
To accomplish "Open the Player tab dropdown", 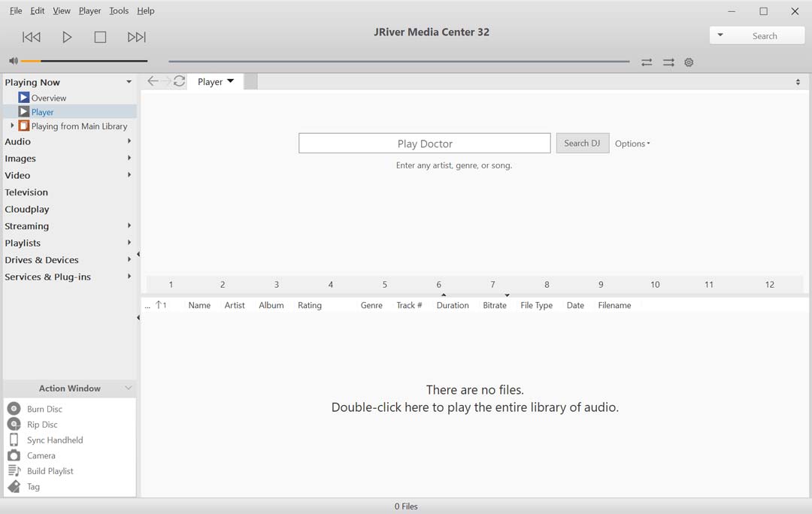I will (x=231, y=81).
